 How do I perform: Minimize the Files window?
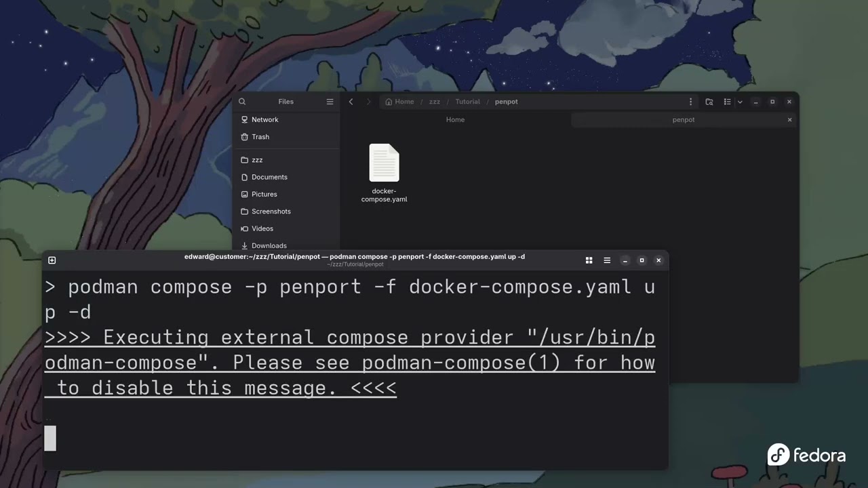pos(755,102)
